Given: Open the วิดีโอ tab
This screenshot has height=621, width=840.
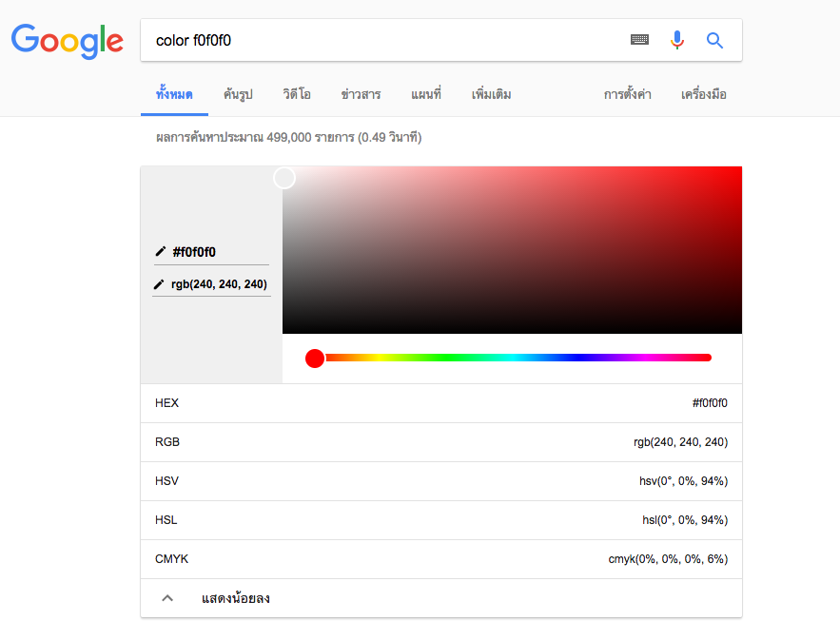Looking at the screenshot, I should tap(297, 94).
